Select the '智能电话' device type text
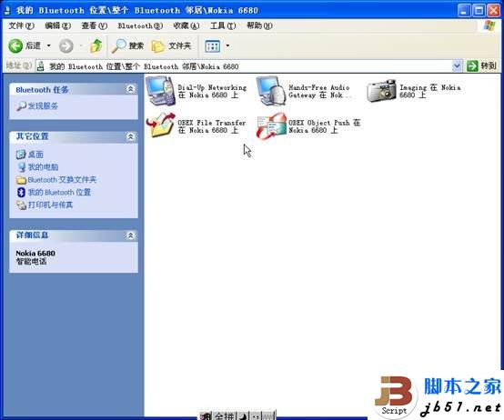Viewport: 504px width, 420px height. coord(31,262)
